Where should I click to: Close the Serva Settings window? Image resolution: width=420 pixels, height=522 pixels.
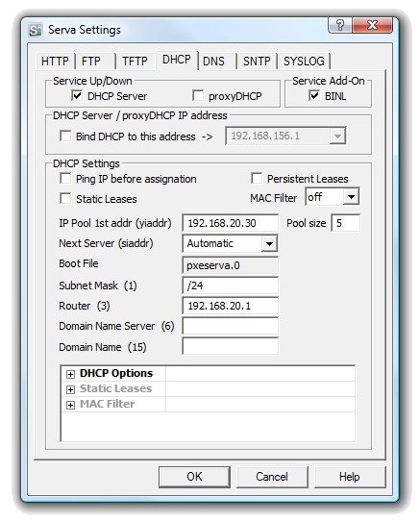372,25
